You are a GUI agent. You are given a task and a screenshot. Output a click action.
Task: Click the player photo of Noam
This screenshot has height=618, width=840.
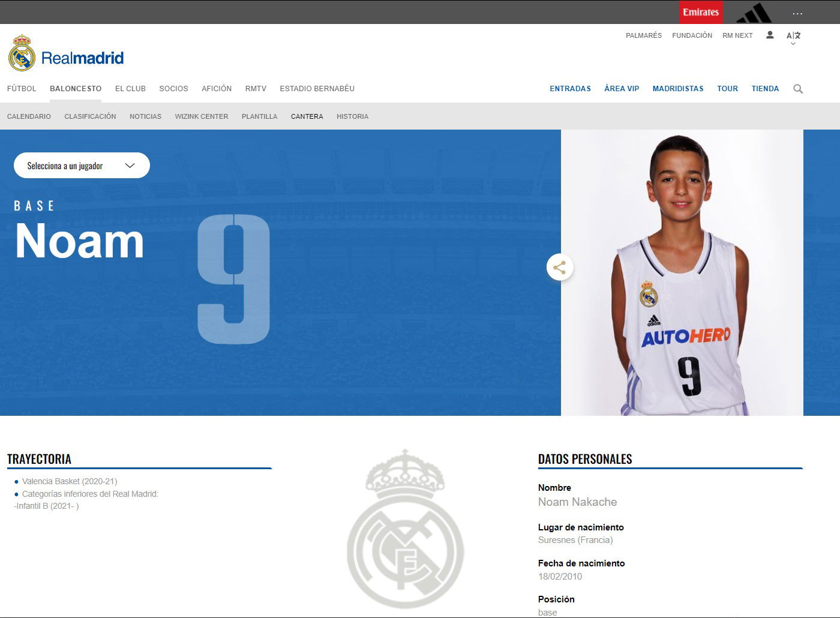click(x=682, y=272)
